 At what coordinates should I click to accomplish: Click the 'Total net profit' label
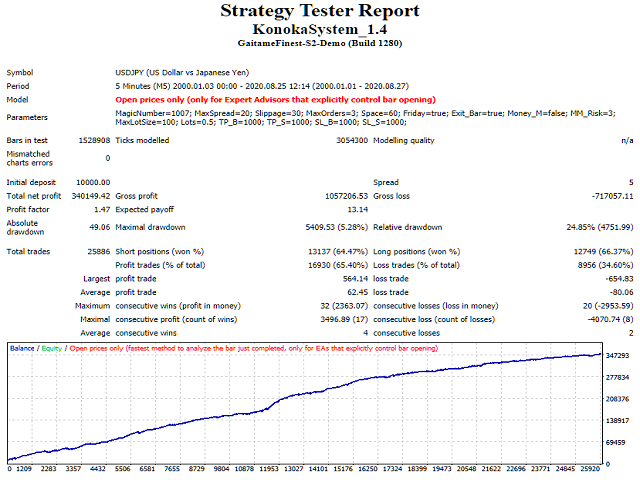click(x=34, y=196)
